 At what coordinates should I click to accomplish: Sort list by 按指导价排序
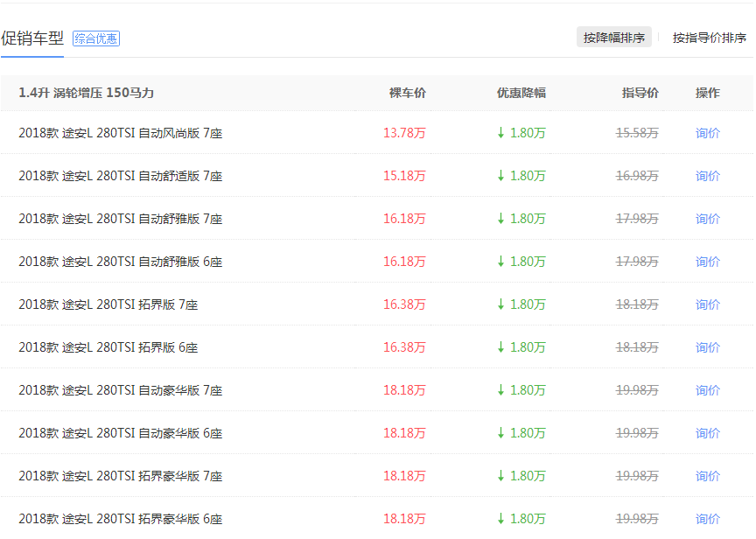[x=709, y=38]
